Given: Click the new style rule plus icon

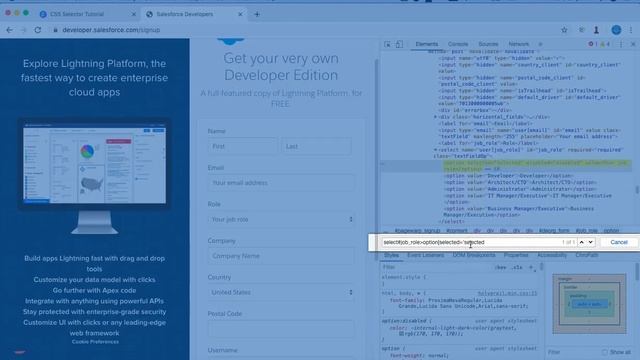Looking at the screenshot, I should (x=531, y=267).
